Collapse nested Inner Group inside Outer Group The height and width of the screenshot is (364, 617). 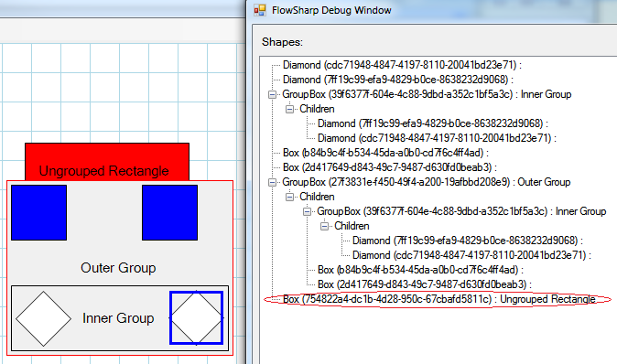click(307, 211)
